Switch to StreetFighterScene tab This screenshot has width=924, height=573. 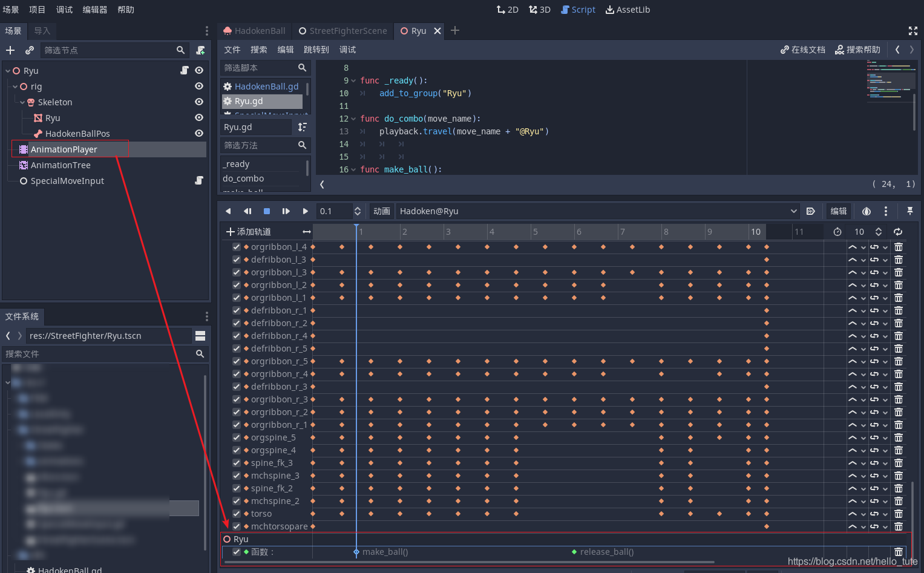click(x=342, y=31)
